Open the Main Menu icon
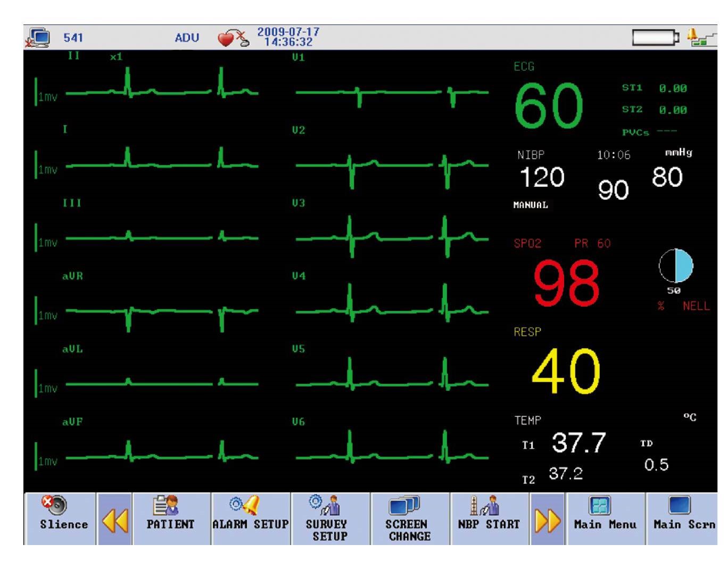728x569 pixels. [x=600, y=505]
